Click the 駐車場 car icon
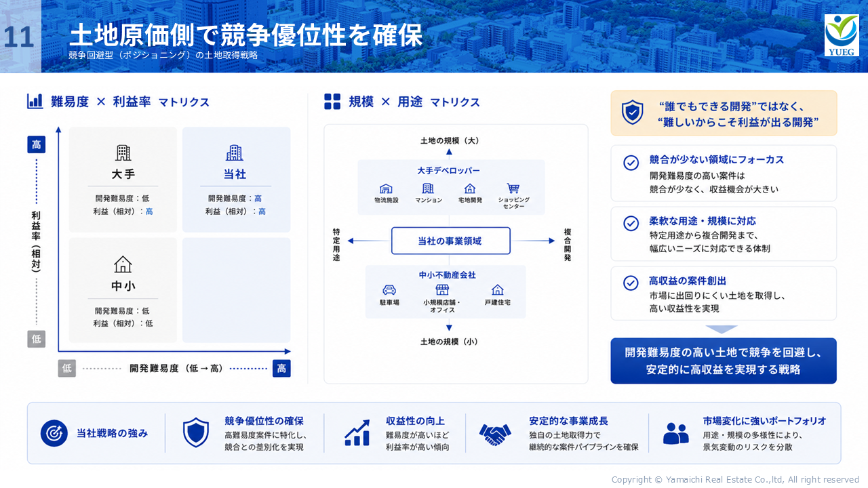This screenshot has width=868, height=488. pyautogui.click(x=389, y=289)
